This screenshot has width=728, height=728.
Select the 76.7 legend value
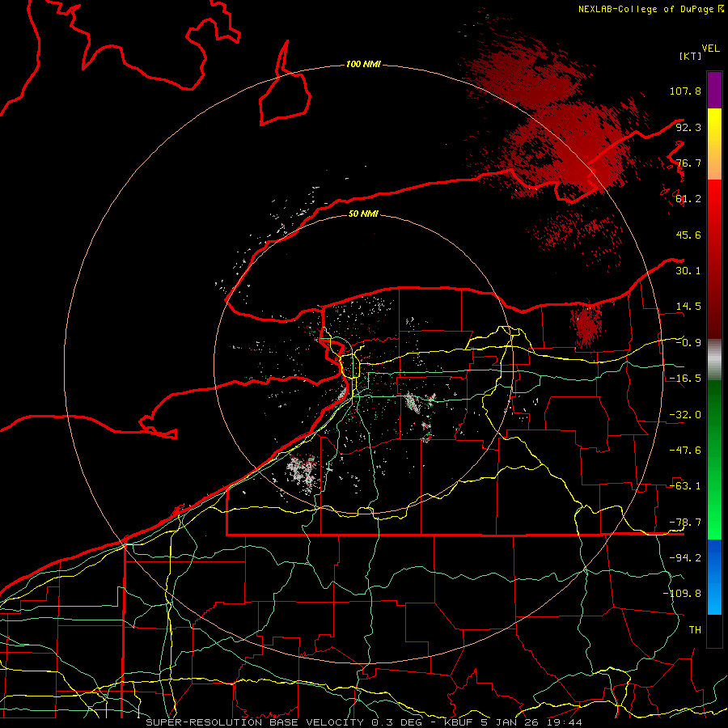pyautogui.click(x=688, y=163)
